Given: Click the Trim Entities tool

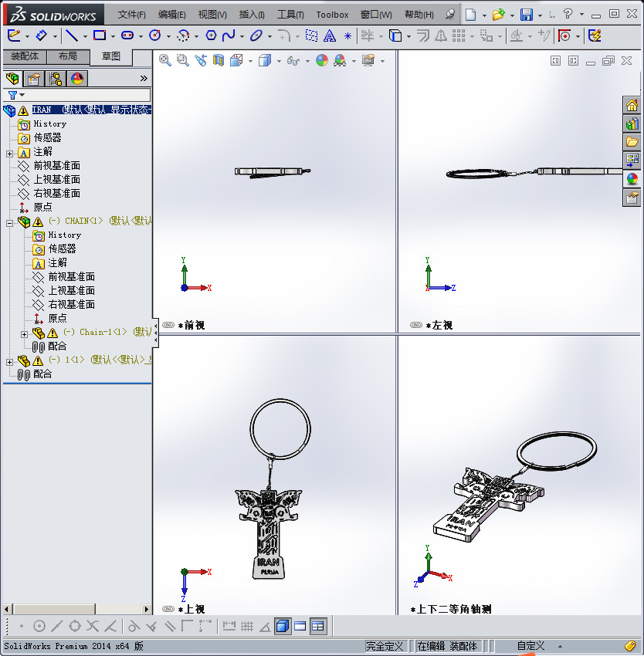Looking at the screenshot, I should click(x=368, y=36).
